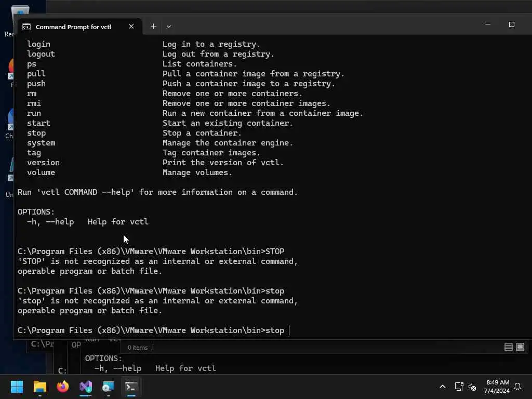Click the 'version' command text

(x=44, y=163)
